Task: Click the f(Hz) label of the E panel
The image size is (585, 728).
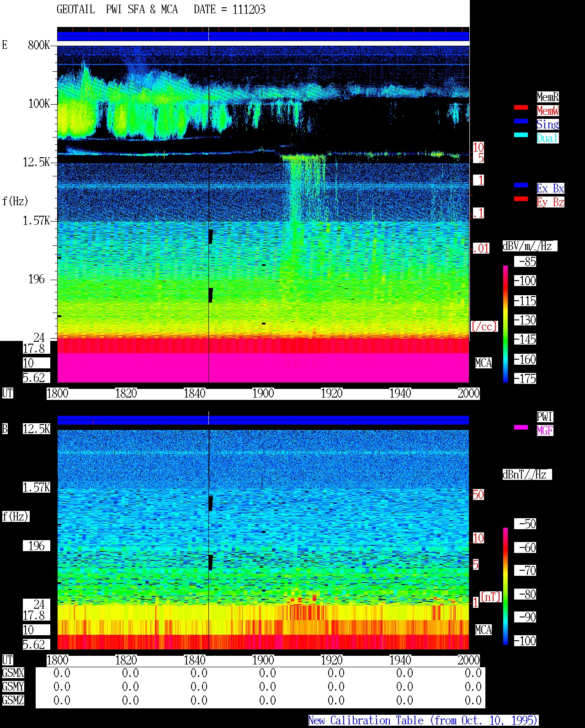Action: [15, 201]
